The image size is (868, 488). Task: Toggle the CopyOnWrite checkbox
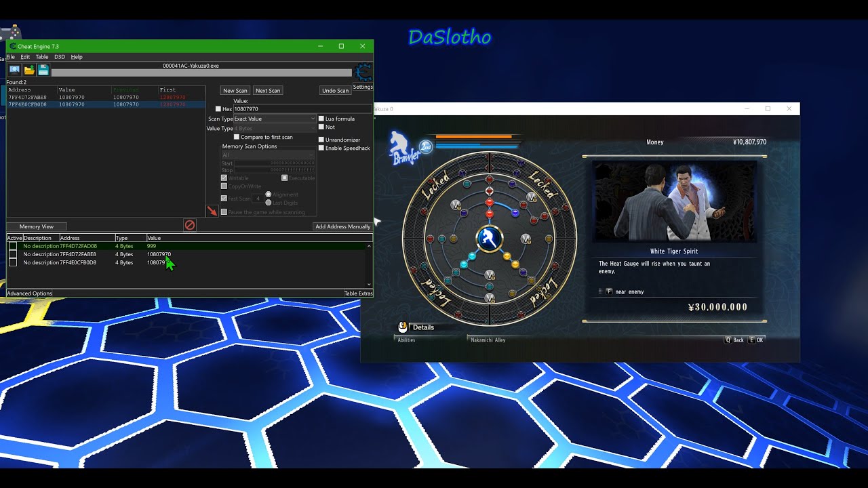(x=224, y=186)
